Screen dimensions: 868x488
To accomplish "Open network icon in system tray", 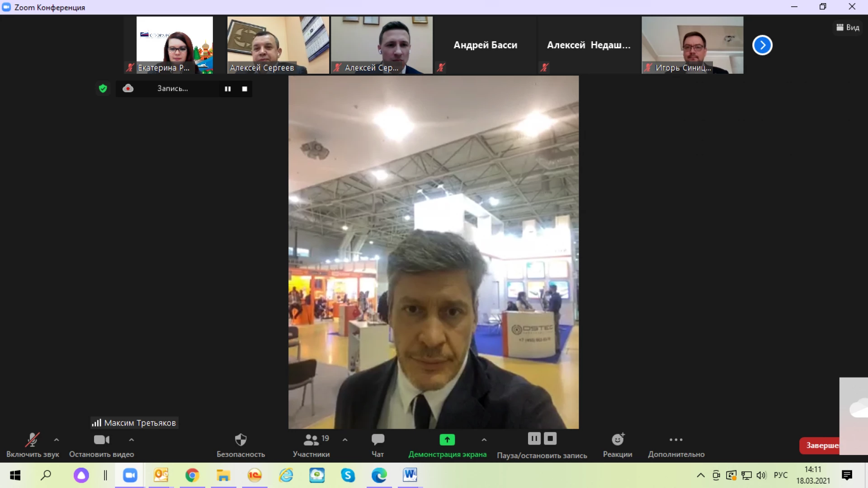I will pyautogui.click(x=746, y=475).
